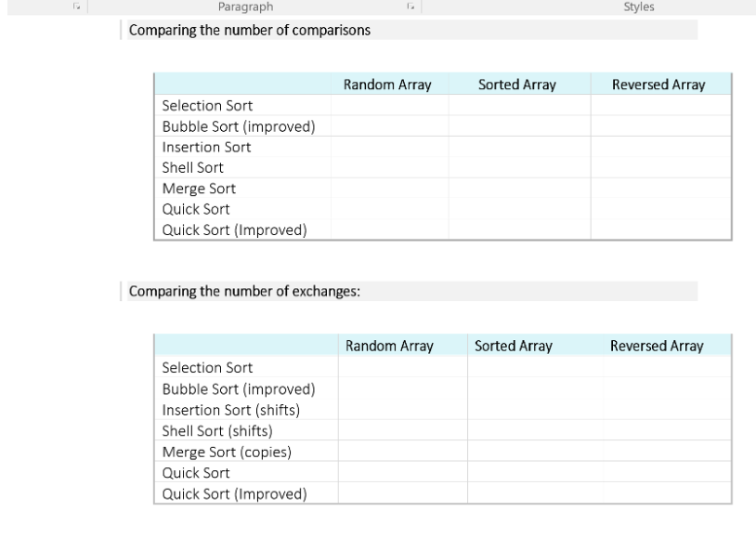Image resolution: width=756 pixels, height=538 pixels.
Task: Click 'Quick Sort (Improved)' Sorted Array cell in exchanges table
Action: (535, 493)
